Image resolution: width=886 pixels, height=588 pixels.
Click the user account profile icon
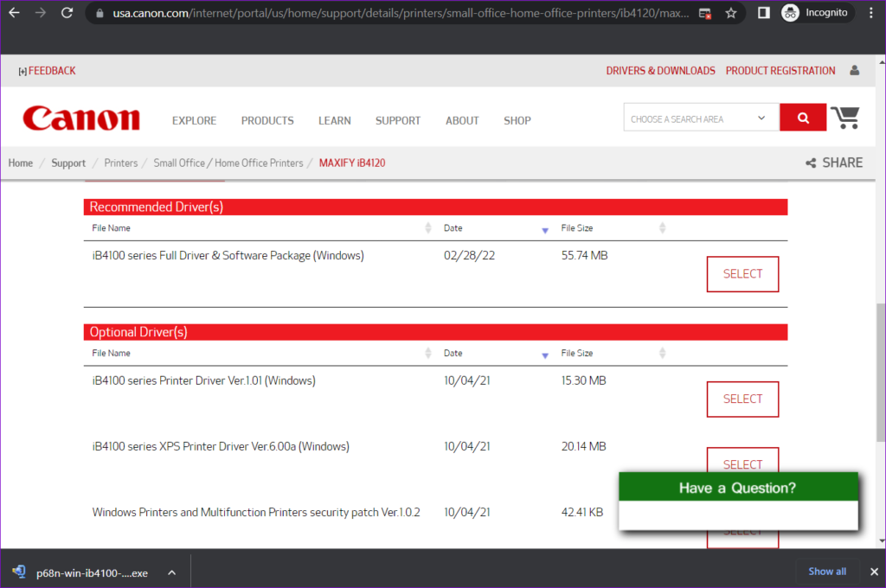(x=855, y=71)
